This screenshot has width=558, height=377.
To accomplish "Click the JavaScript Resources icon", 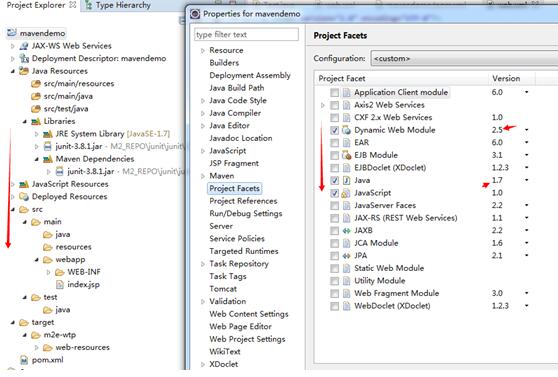I will 24,184.
